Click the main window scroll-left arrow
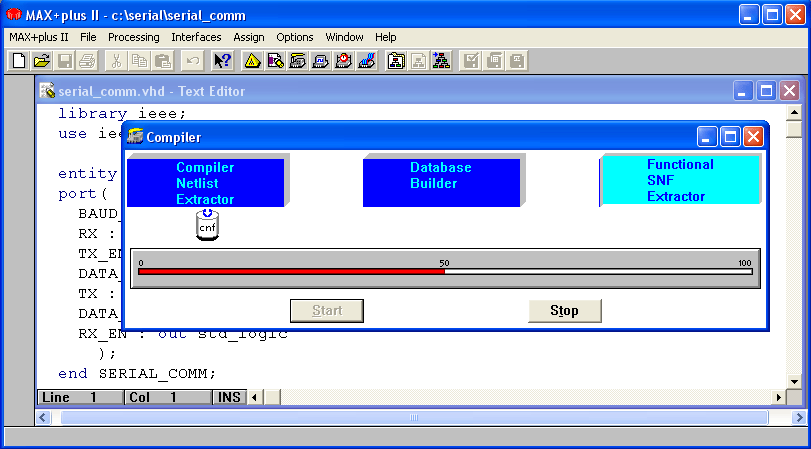Image resolution: width=811 pixels, height=449 pixels. [x=43, y=417]
